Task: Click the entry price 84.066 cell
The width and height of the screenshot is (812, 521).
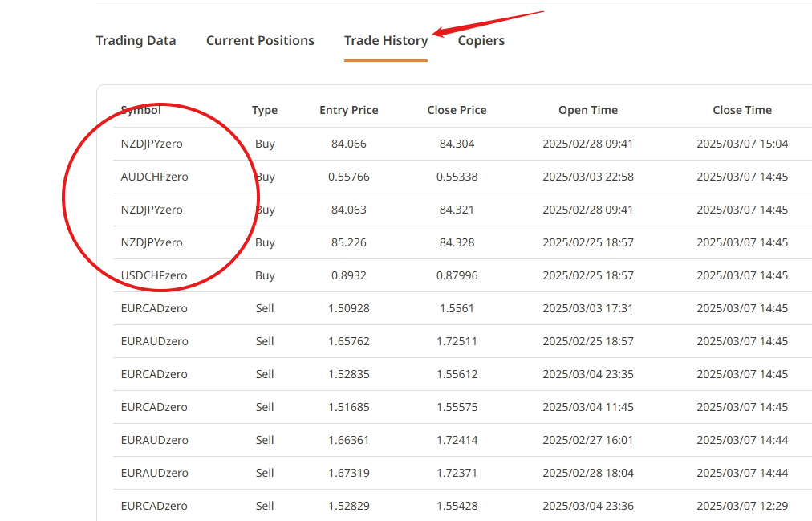Action: coord(348,144)
